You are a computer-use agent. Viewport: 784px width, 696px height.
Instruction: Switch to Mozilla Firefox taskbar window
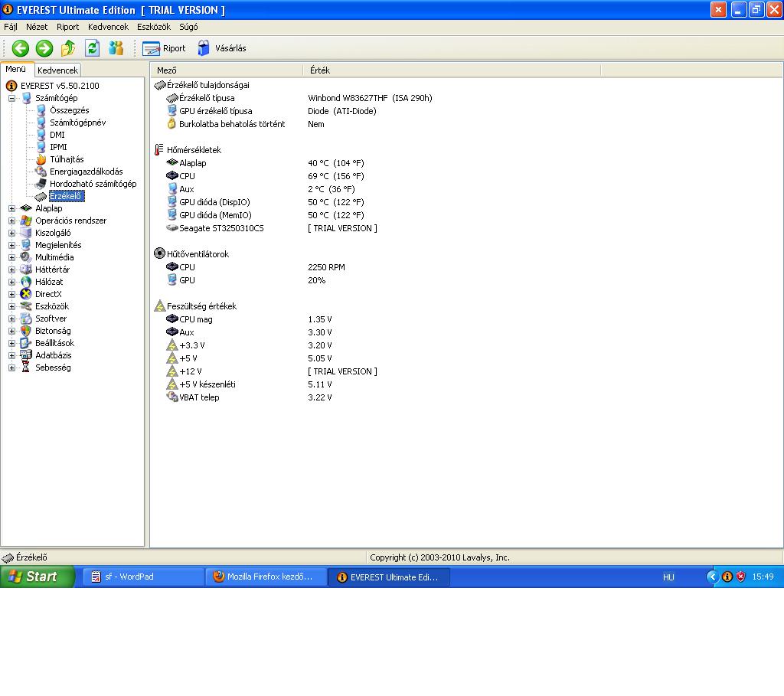point(266,577)
